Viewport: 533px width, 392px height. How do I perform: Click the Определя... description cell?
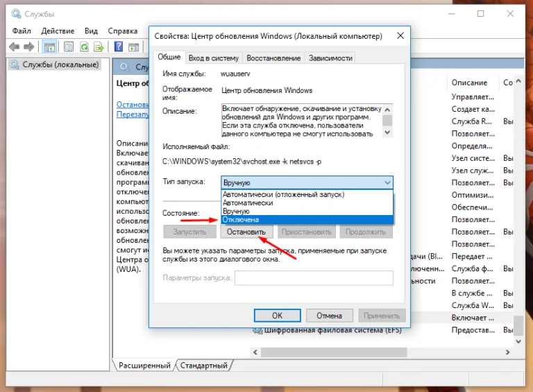pos(472,146)
